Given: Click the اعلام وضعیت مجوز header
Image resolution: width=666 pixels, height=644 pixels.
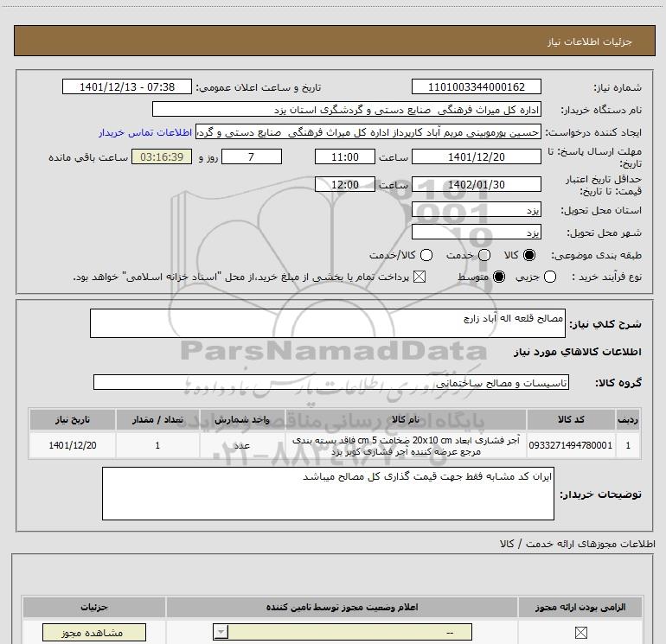Looking at the screenshot, I should 342,607.
